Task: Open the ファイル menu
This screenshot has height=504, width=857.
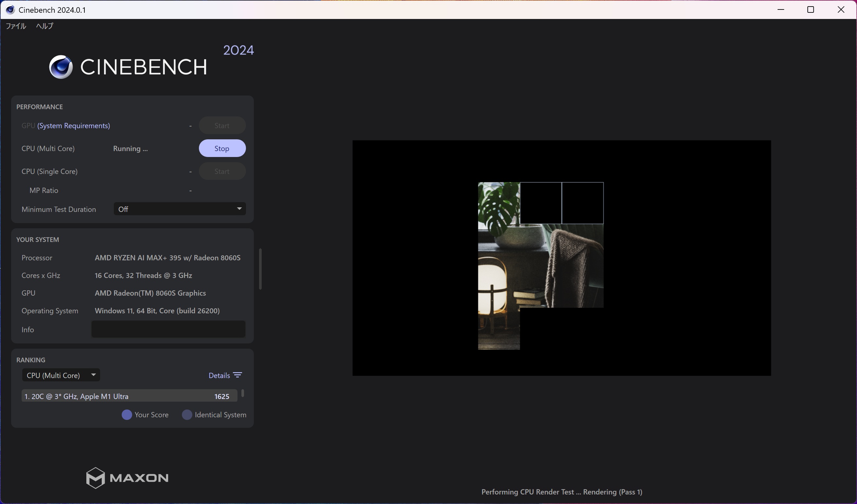Action: tap(16, 26)
